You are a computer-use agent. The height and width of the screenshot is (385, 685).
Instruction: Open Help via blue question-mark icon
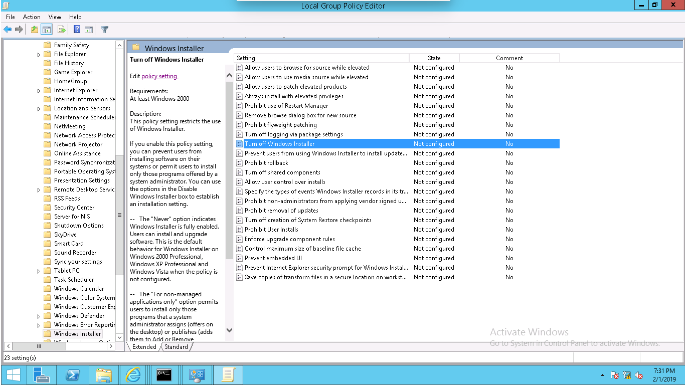76,29
